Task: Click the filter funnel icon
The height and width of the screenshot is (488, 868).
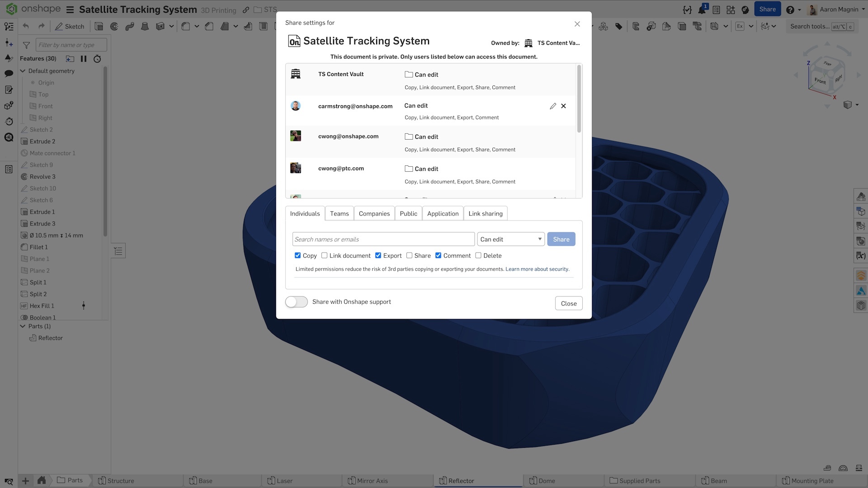Action: pos(26,45)
